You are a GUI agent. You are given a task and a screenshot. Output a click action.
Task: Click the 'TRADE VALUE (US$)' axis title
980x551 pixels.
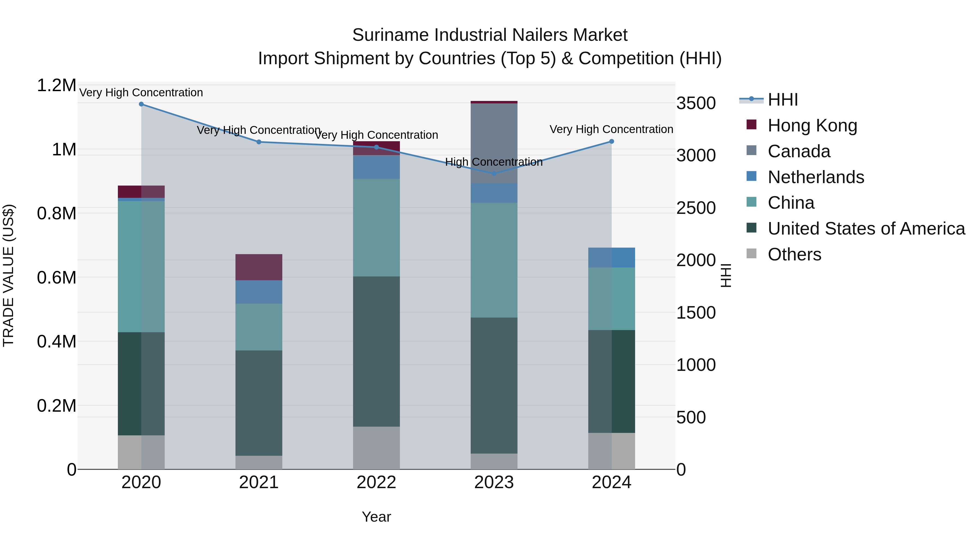8,276
